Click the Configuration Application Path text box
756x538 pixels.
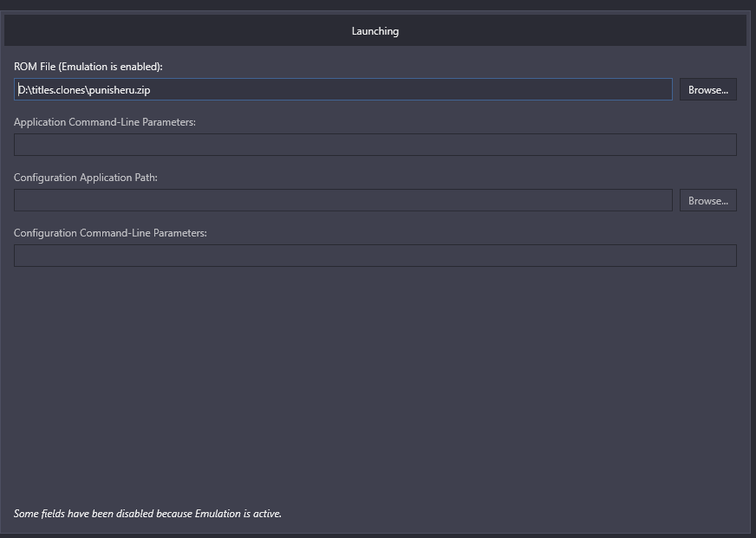pyautogui.click(x=342, y=200)
